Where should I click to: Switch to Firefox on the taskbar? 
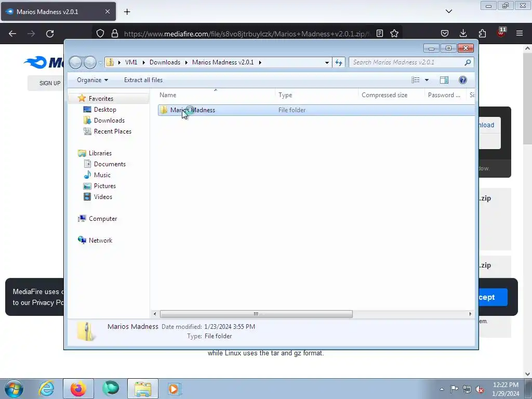point(78,389)
